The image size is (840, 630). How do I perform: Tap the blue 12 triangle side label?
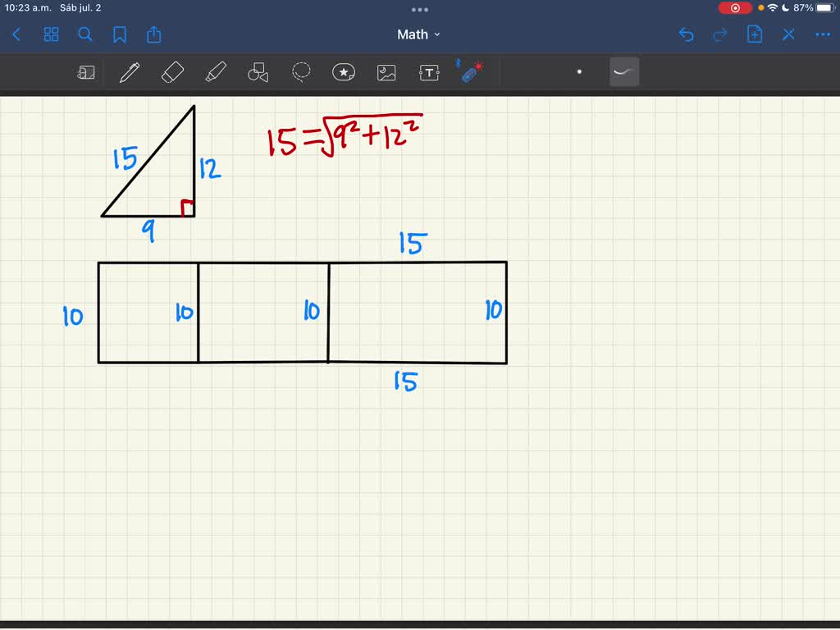click(209, 168)
